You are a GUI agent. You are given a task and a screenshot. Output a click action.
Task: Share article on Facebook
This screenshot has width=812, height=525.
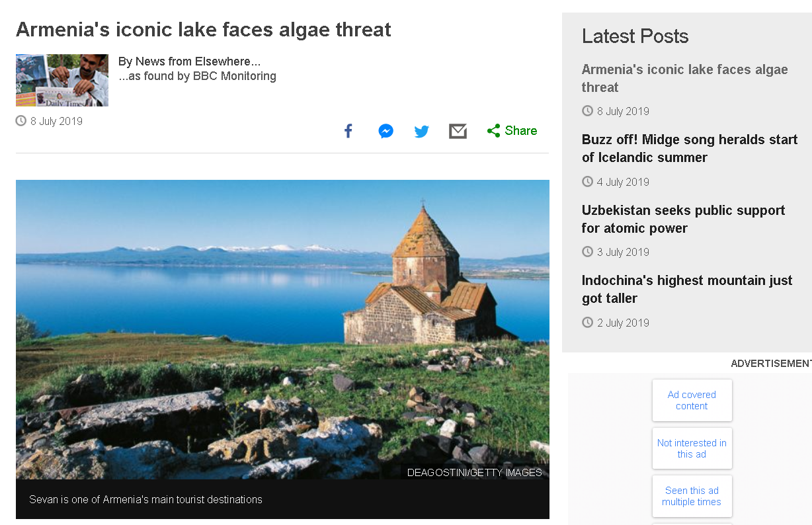coord(348,131)
